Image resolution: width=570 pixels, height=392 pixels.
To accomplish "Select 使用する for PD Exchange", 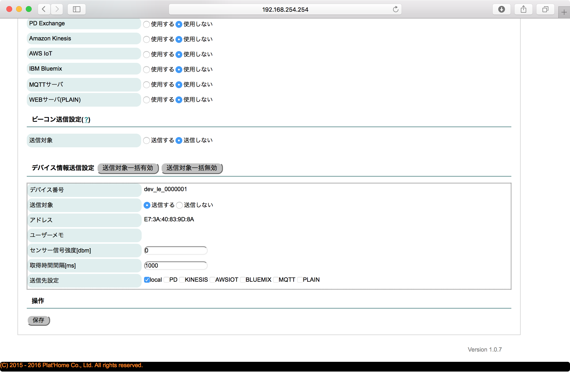I will pyautogui.click(x=147, y=24).
